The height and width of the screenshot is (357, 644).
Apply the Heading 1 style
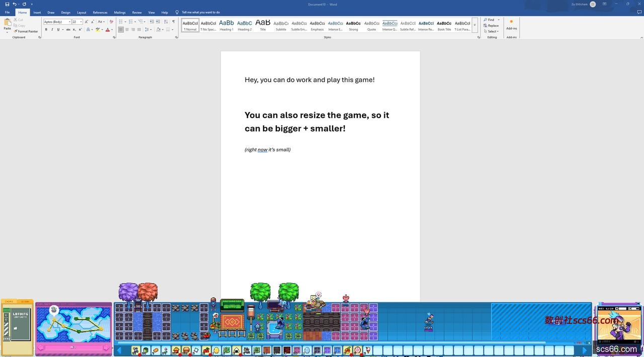tap(226, 25)
